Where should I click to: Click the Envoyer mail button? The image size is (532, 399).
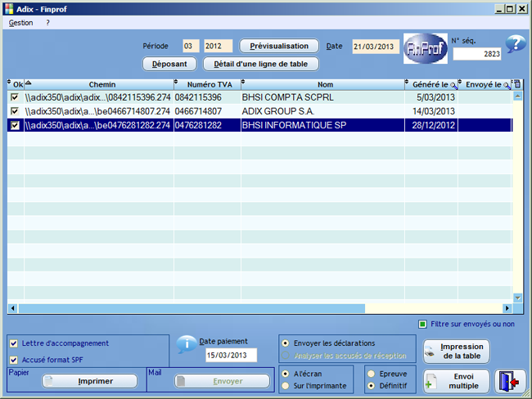[x=223, y=381]
